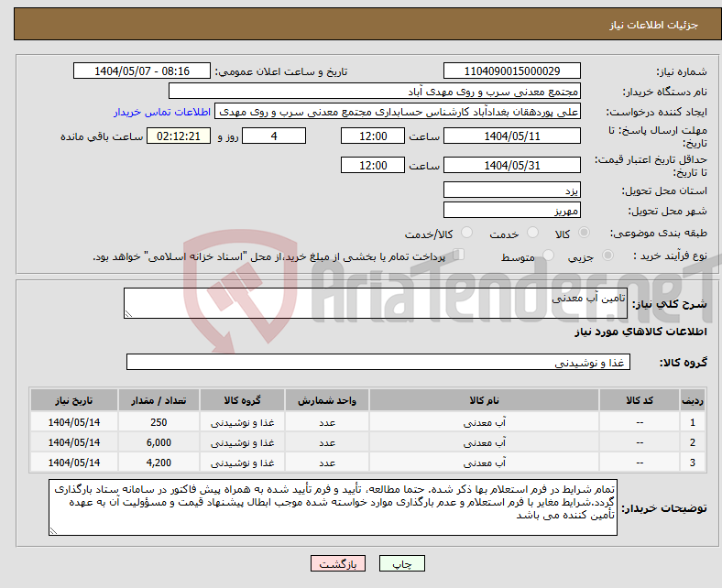Click the announcement date field 1404/05/07 - 08:16
The image size is (722, 588).
142,71
